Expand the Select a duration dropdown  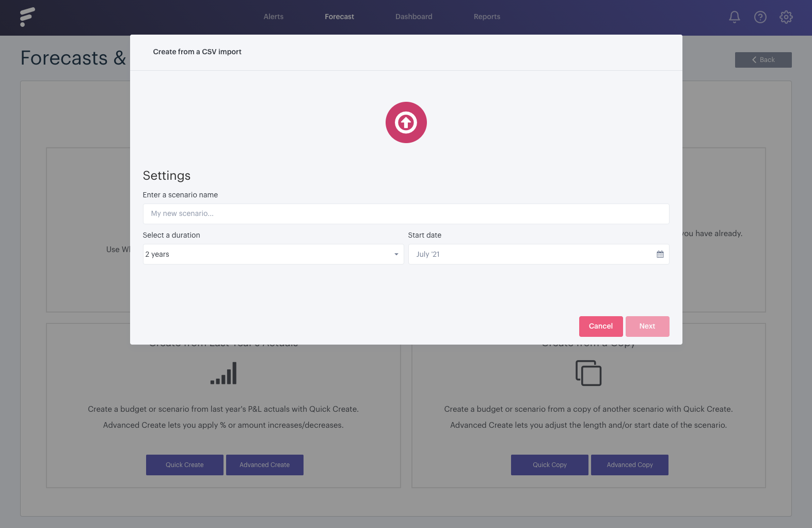(273, 254)
